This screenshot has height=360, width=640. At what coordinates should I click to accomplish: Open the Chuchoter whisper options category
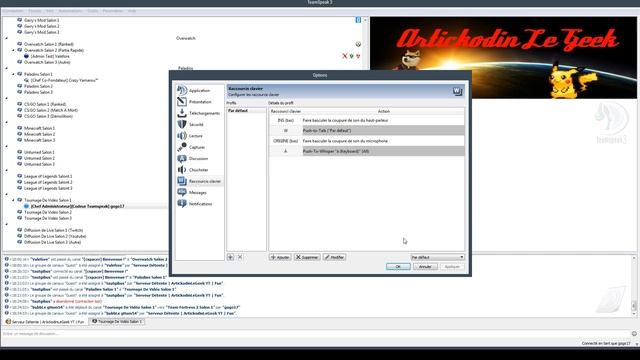[x=199, y=170]
